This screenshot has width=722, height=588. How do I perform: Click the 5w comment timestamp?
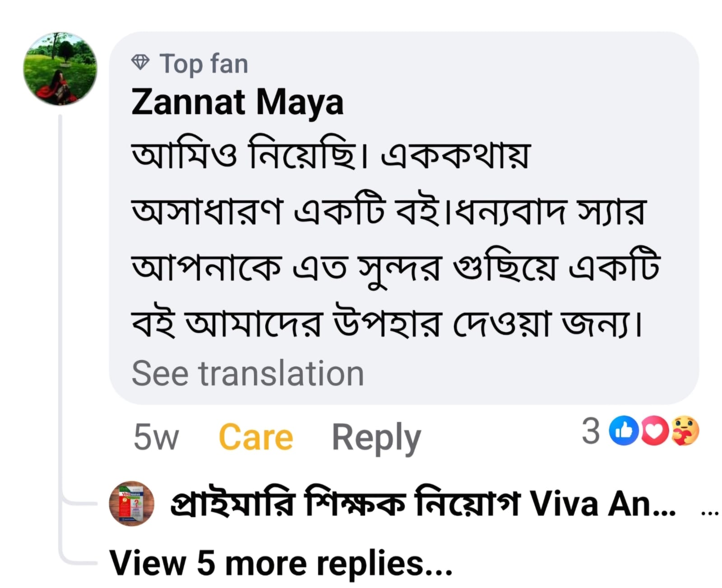(x=156, y=437)
